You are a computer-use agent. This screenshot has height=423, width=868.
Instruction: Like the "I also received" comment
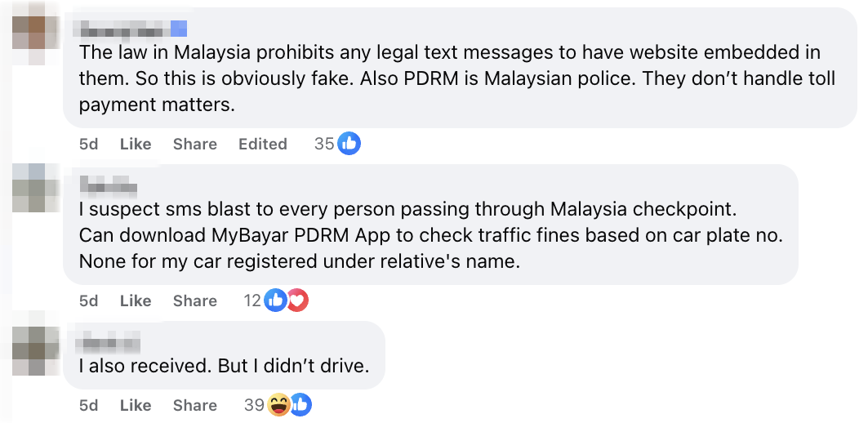click(136, 405)
